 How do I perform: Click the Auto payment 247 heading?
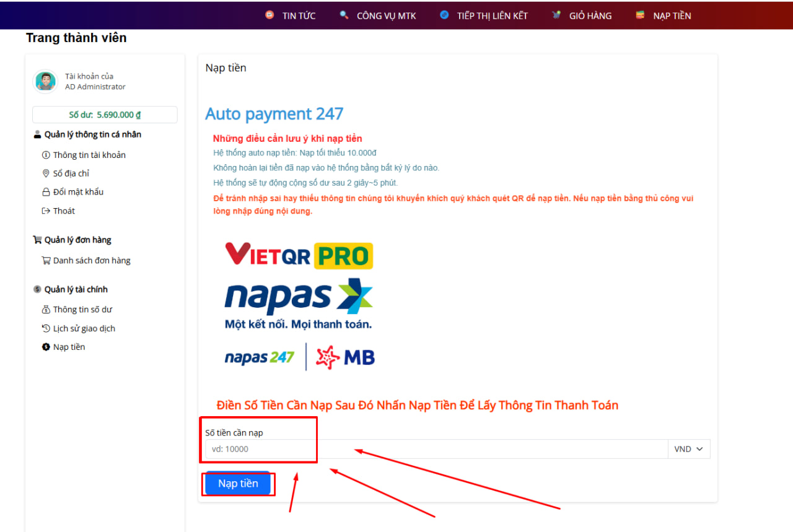coord(274,114)
